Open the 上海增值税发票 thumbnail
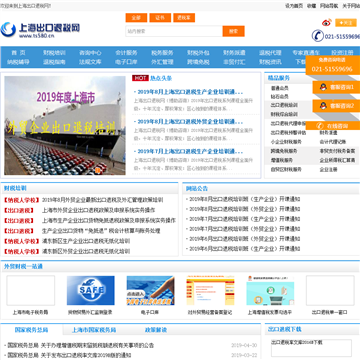360x360 pixels. (270, 290)
